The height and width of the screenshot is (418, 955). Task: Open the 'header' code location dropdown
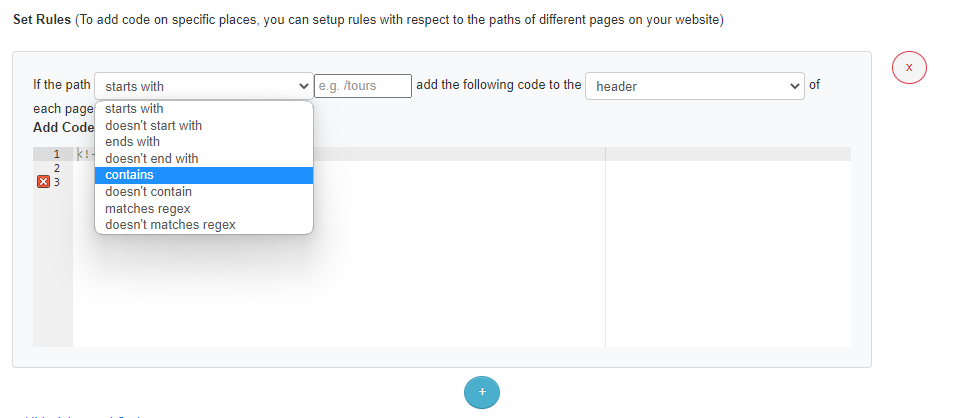694,86
